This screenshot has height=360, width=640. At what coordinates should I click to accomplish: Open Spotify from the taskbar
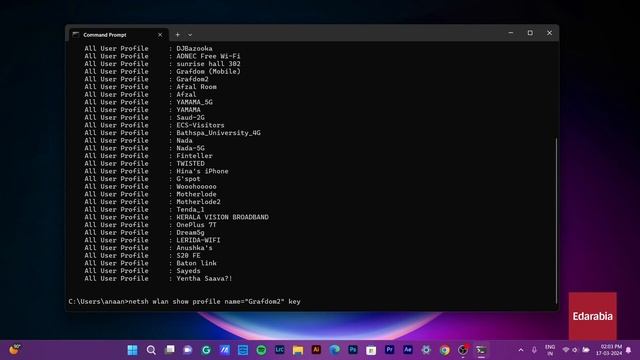[261, 350]
